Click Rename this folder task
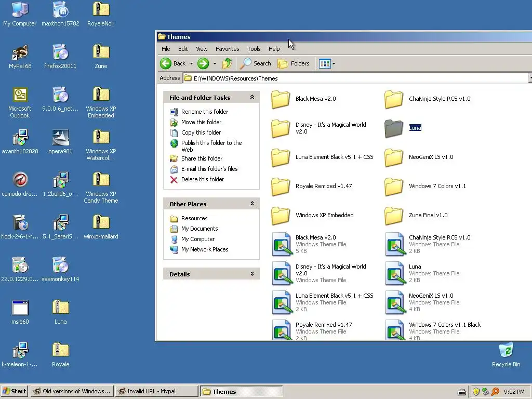 [205, 112]
